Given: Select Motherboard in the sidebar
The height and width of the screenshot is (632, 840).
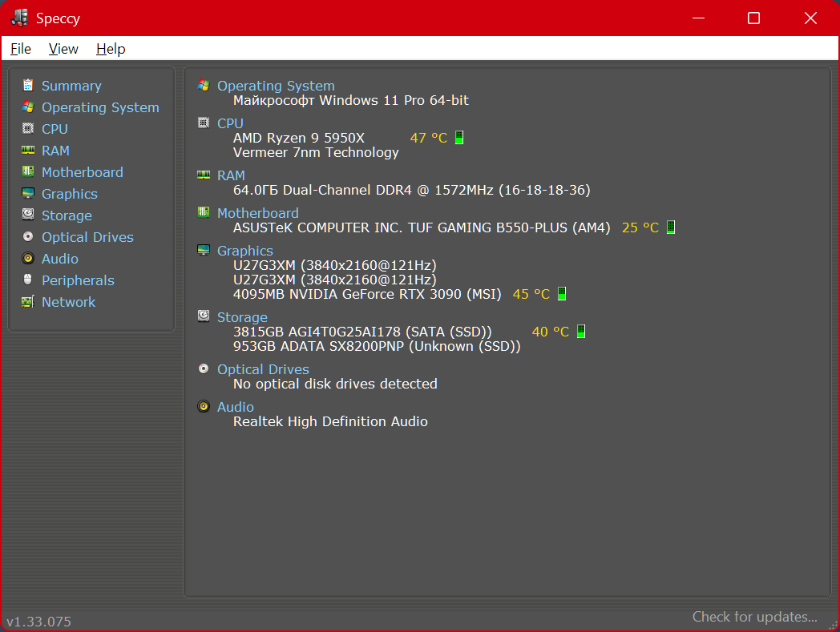Looking at the screenshot, I should (x=83, y=172).
